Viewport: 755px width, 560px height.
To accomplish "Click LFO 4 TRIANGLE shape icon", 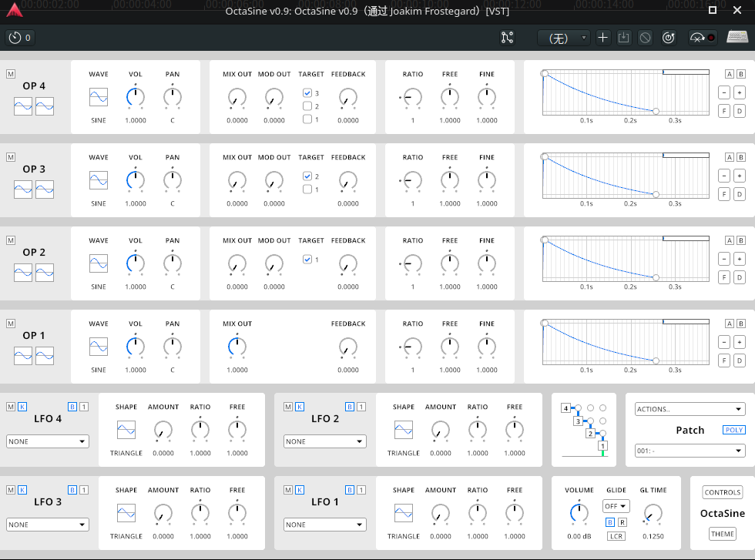I will (126, 430).
